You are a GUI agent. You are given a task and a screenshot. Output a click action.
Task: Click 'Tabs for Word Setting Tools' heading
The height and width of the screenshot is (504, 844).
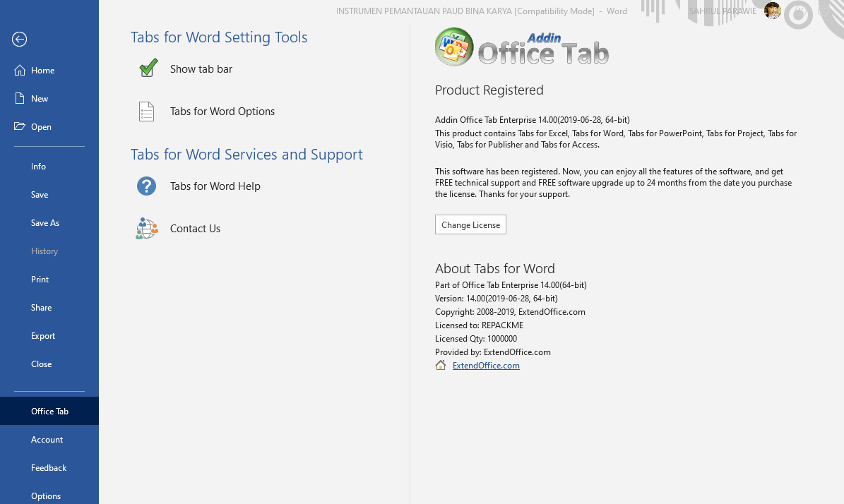pyautogui.click(x=219, y=37)
